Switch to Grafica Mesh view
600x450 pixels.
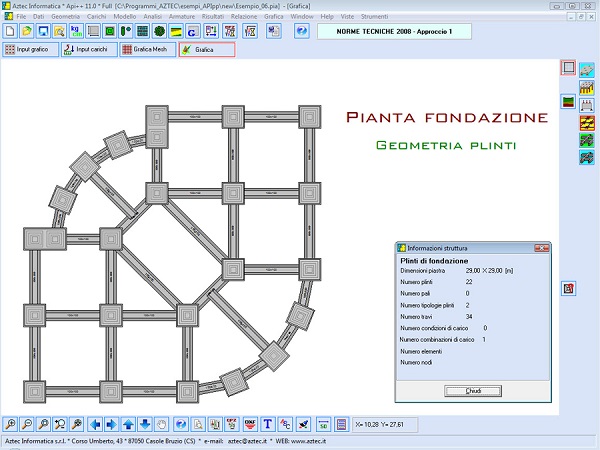click(x=146, y=49)
